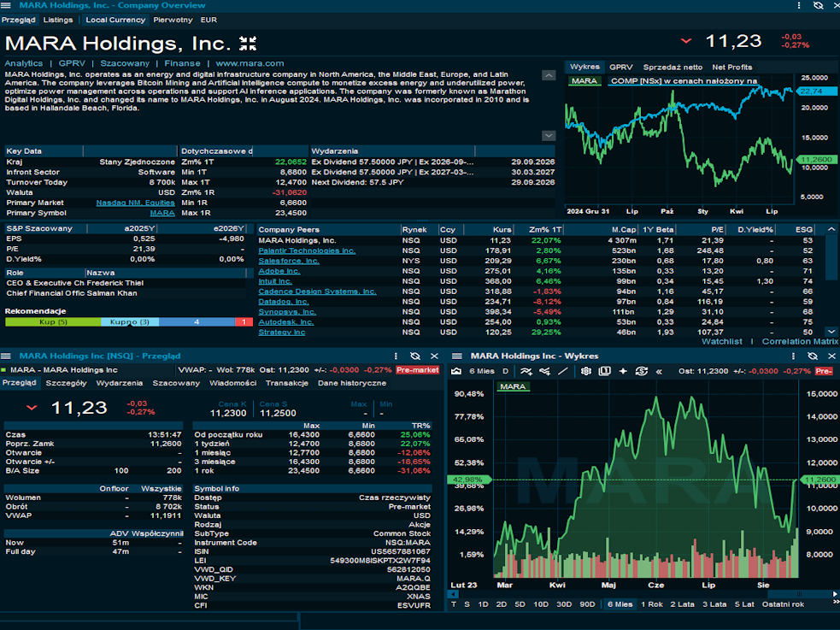The width and height of the screenshot is (840, 630).
Task: Select the trend line drawing tool
Action: pyautogui.click(x=562, y=371)
